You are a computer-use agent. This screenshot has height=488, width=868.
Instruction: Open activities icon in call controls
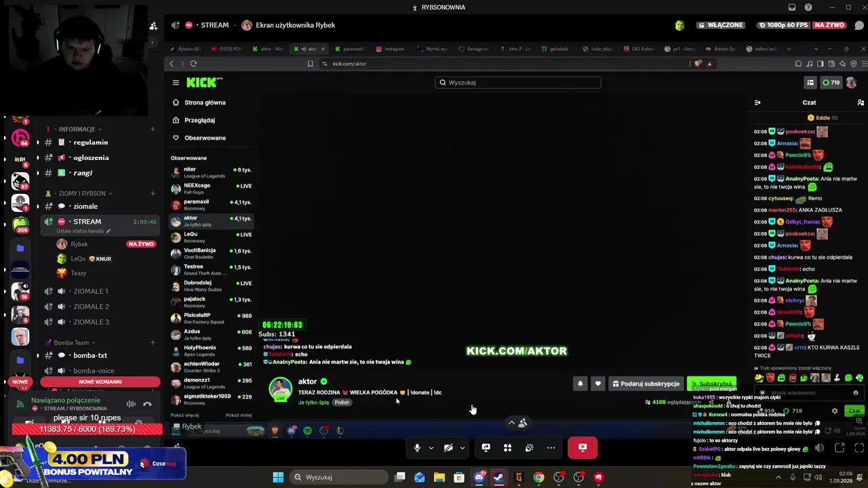[x=507, y=447]
